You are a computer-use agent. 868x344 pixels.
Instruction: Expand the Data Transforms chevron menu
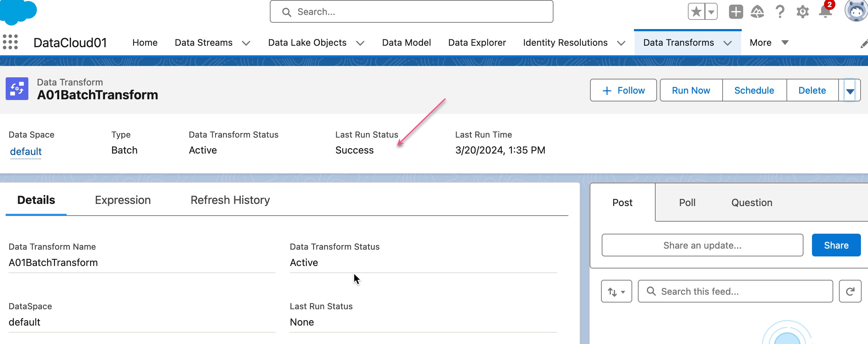coord(728,43)
